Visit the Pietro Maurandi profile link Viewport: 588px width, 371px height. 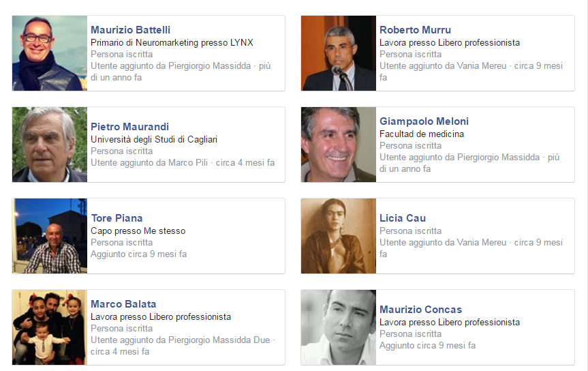click(x=129, y=127)
